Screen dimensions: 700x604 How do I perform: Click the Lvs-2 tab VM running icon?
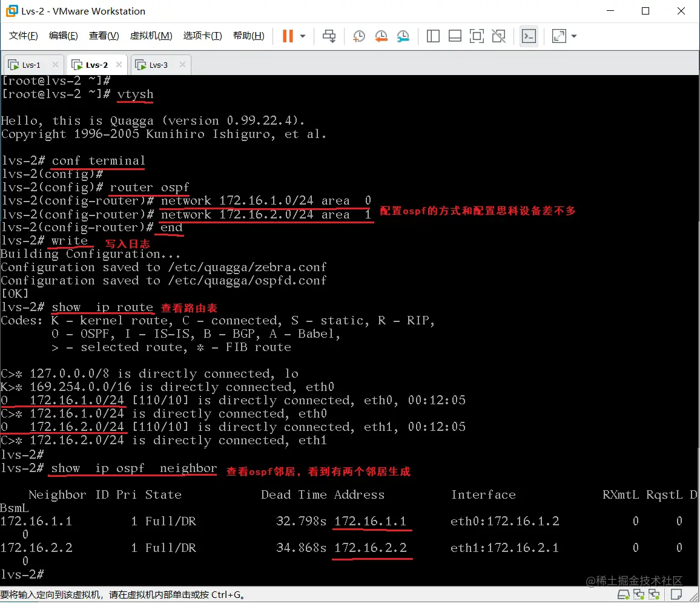(x=78, y=65)
